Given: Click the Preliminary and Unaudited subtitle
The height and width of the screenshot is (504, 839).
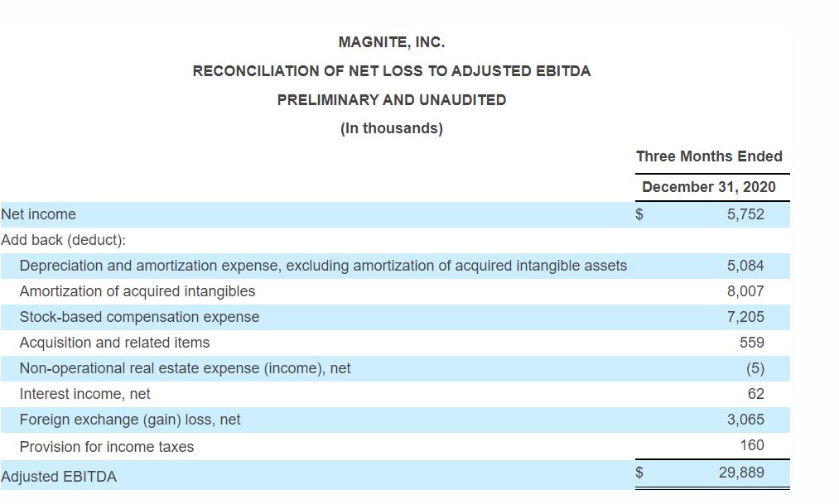Looking at the screenshot, I should pyautogui.click(x=391, y=100).
